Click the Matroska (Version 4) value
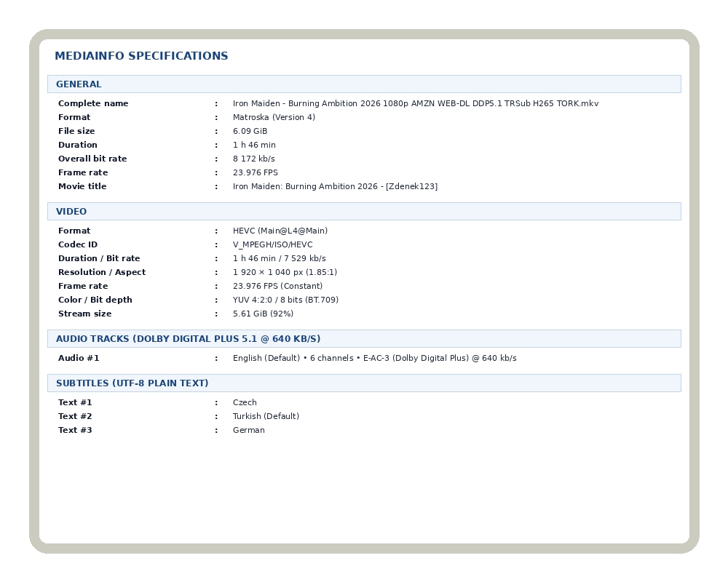This screenshot has height=582, width=728. click(274, 117)
